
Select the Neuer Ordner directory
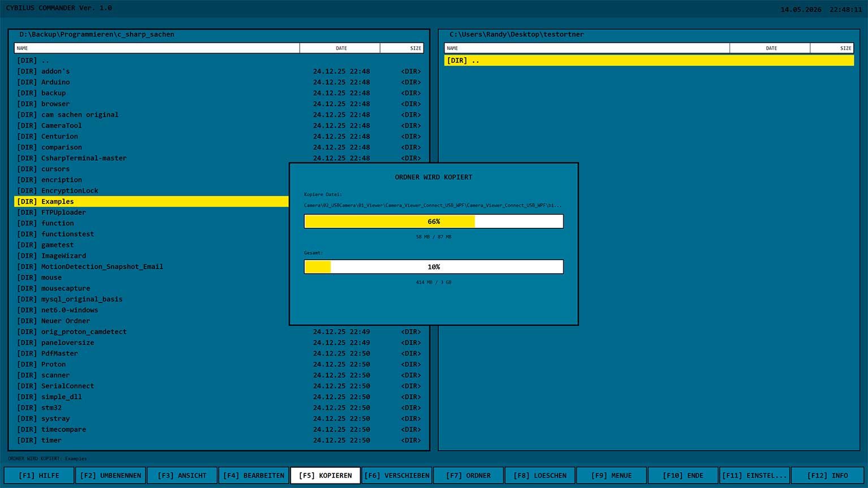(x=152, y=321)
